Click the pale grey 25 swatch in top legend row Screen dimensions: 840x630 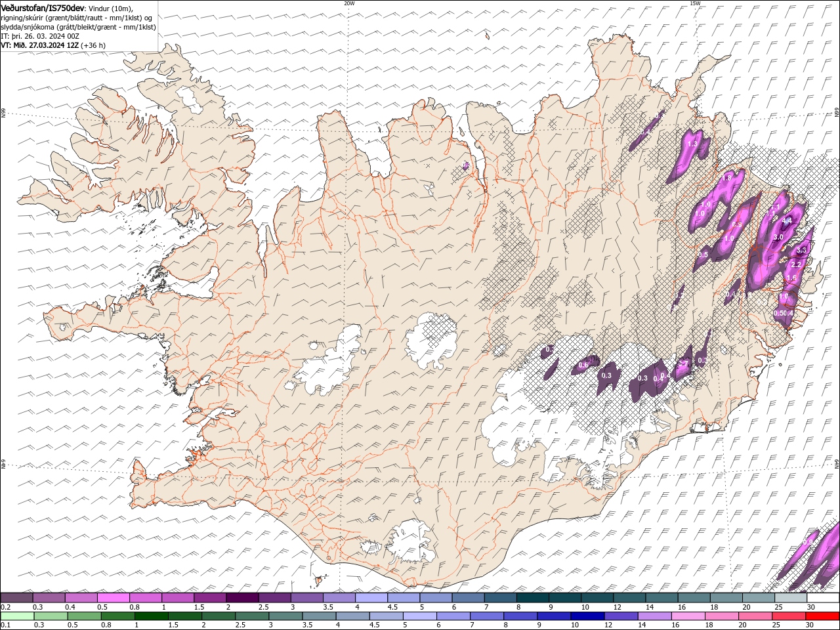tap(790, 598)
